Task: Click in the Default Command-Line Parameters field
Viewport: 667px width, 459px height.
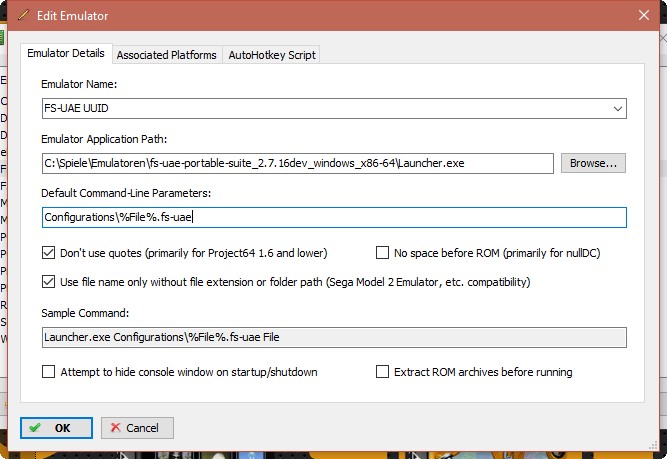Action: 334,217
